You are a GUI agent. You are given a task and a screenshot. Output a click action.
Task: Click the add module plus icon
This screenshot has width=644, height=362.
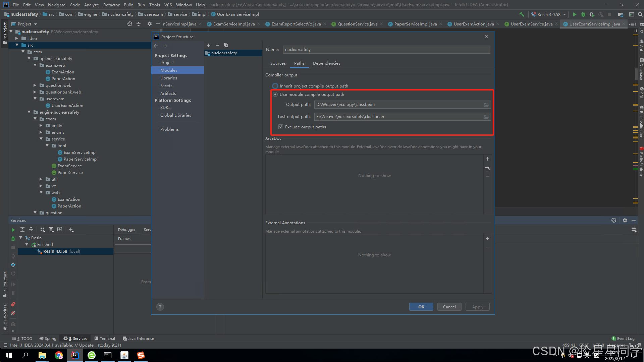[208, 45]
